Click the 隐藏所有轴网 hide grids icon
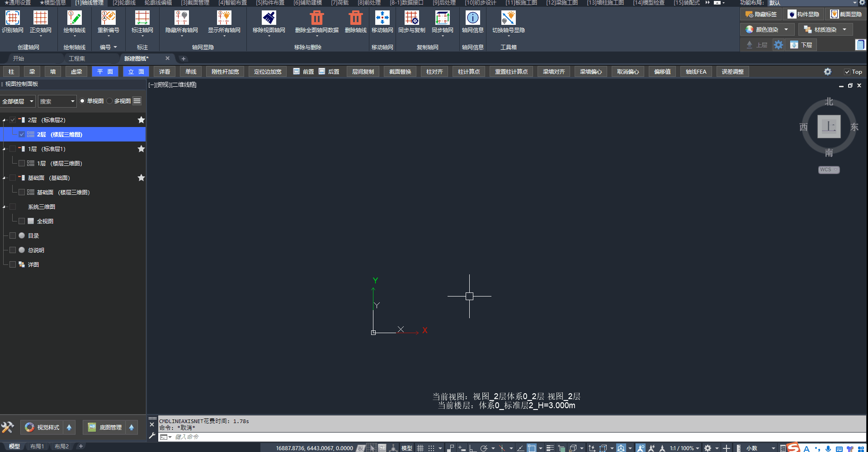The image size is (868, 452). click(x=181, y=18)
